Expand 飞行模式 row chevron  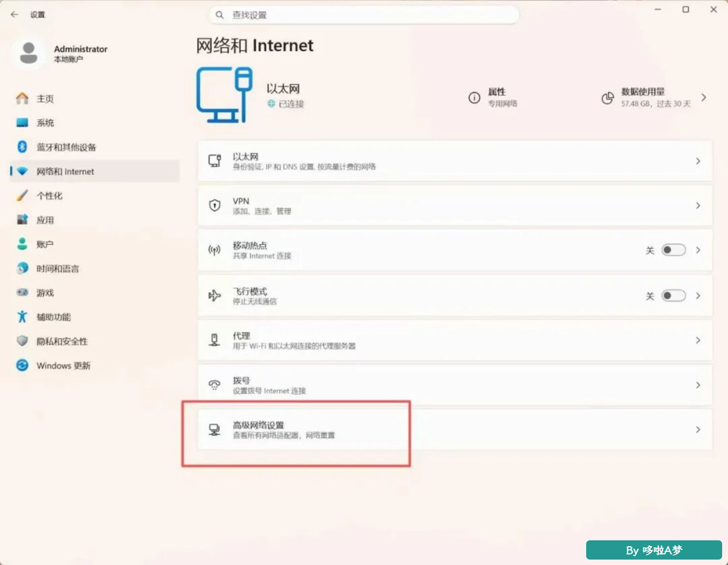[x=698, y=295]
